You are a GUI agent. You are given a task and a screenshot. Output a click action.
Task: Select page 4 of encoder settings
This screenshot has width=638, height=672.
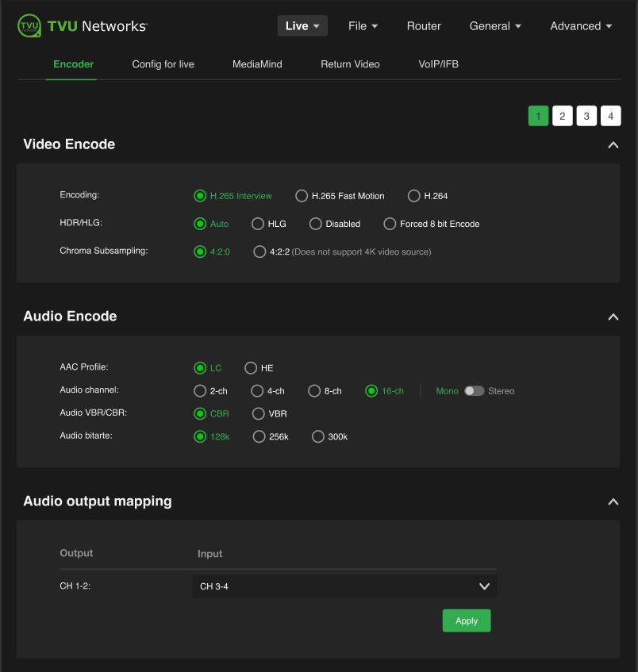tap(610, 115)
